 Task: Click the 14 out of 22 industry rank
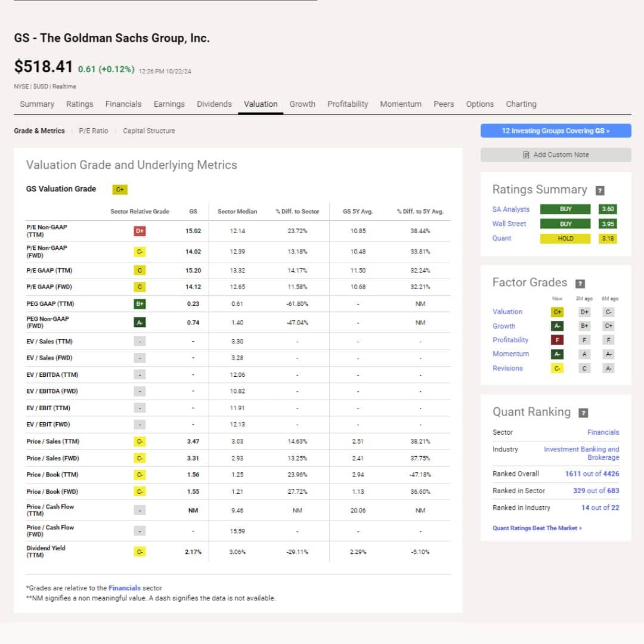600,508
